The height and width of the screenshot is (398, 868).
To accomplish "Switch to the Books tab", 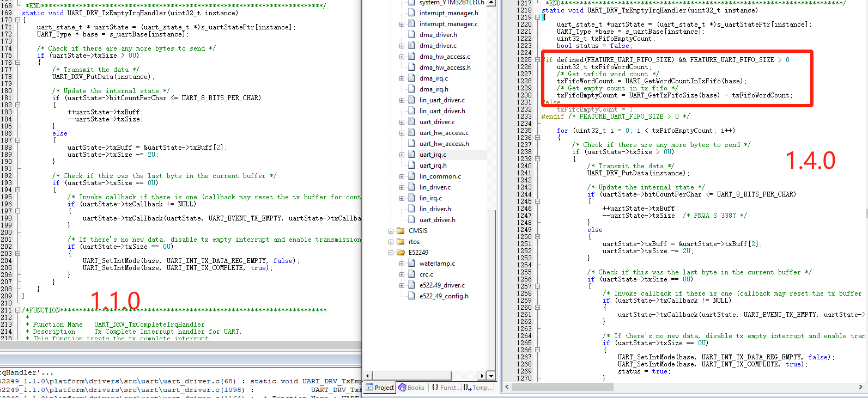I will tap(411, 388).
